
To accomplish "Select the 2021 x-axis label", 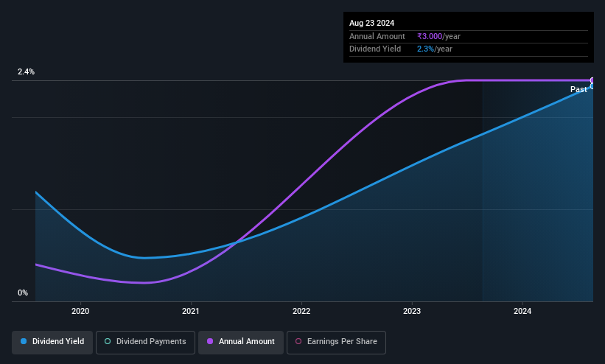I will click(191, 311).
